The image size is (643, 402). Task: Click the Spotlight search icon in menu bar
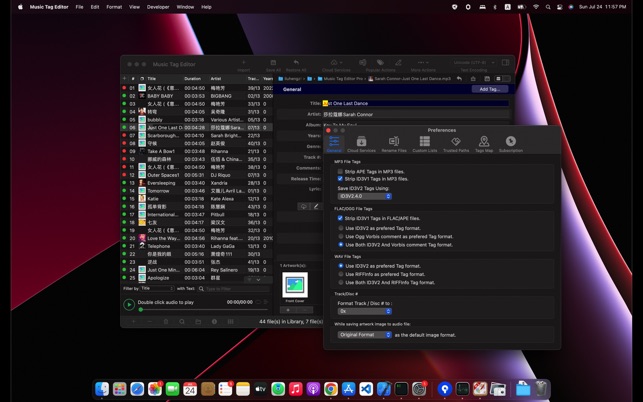(x=548, y=7)
